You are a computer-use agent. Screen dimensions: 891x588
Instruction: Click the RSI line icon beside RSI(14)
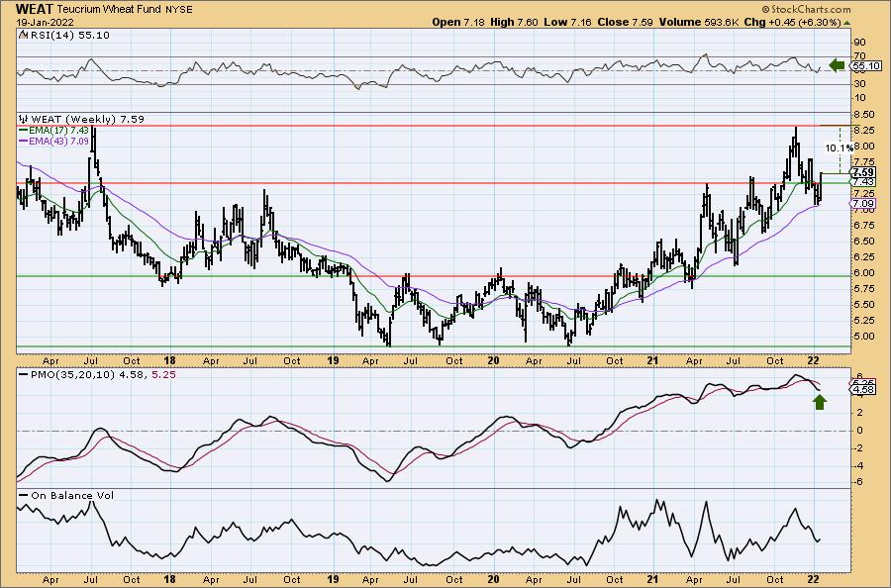23,36
